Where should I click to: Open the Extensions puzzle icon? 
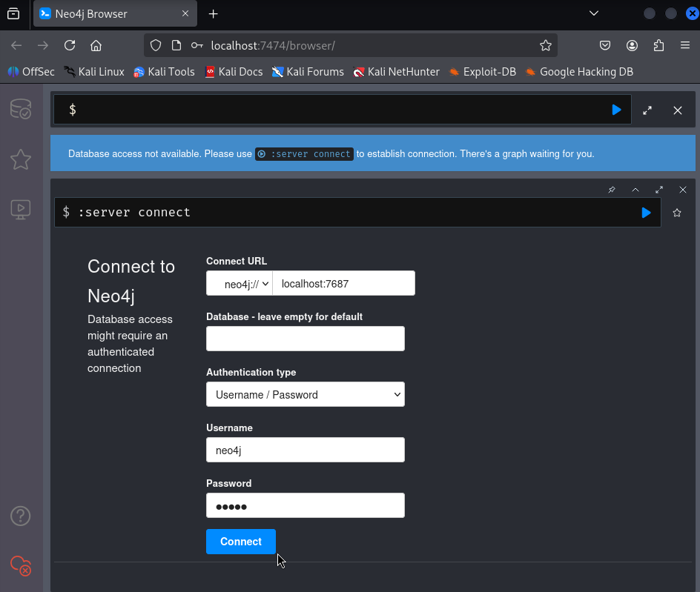(x=658, y=45)
